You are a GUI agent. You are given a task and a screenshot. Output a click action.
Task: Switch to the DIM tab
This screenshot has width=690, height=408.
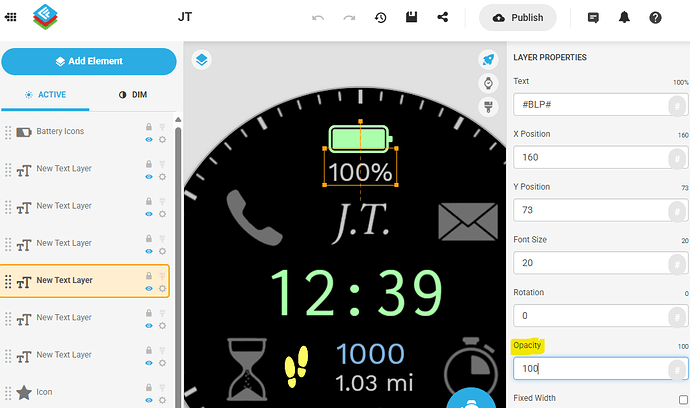click(x=133, y=95)
